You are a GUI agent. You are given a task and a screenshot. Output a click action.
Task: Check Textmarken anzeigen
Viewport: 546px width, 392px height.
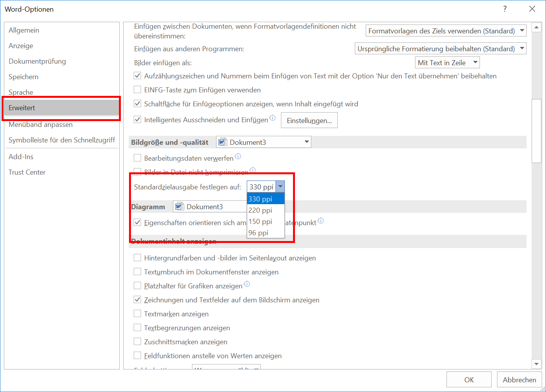137,314
